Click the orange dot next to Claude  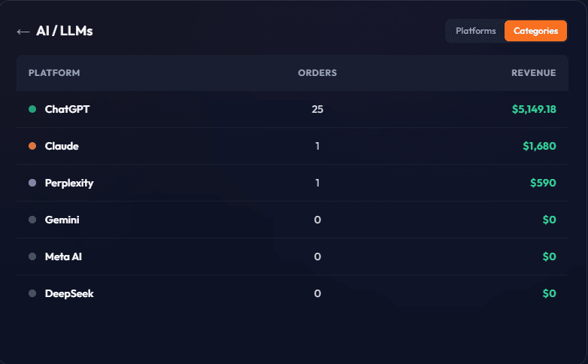pos(32,146)
